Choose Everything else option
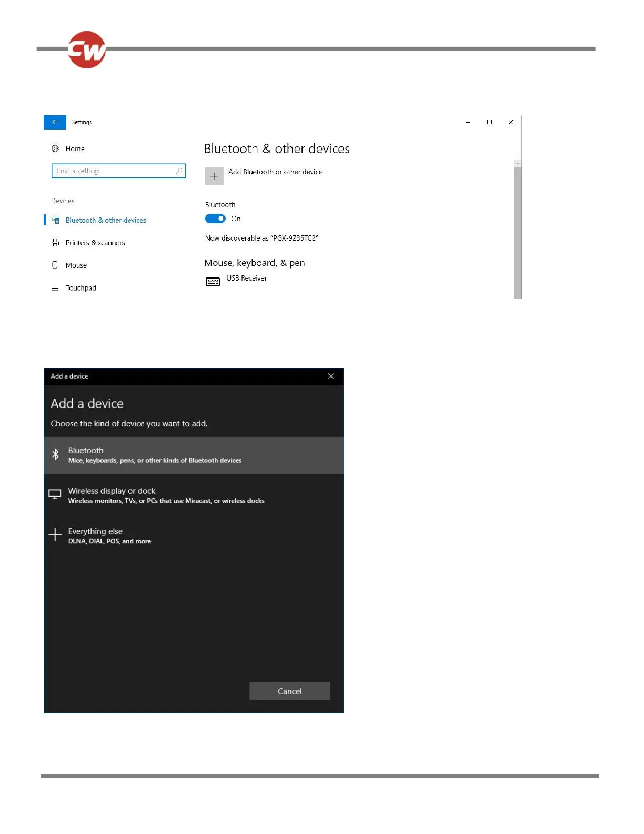 [194, 536]
